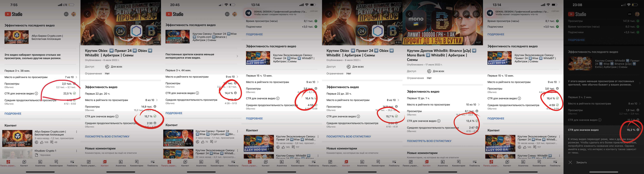Tap the comments icon showing 37
The height and width of the screenshot is (174, 644).
tap(211, 142)
